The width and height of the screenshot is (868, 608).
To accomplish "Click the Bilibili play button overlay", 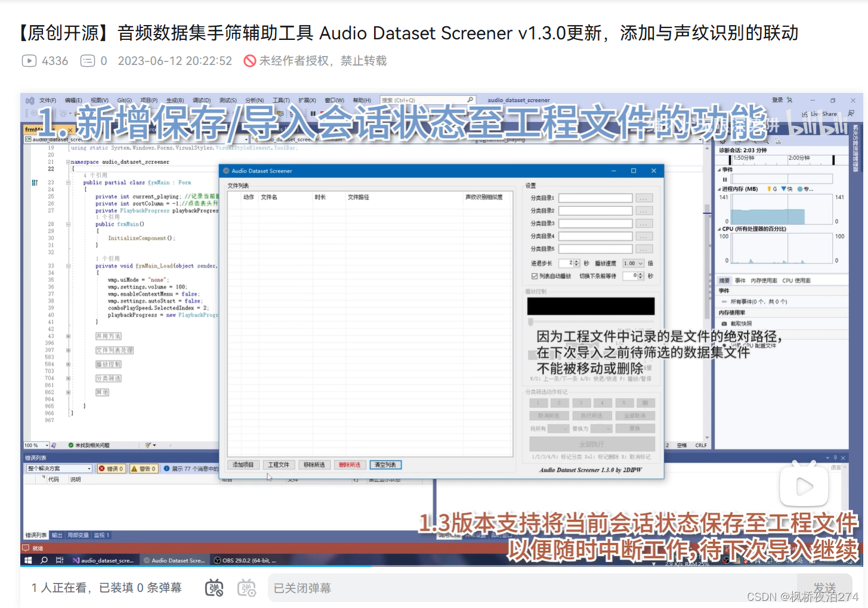I will pyautogui.click(x=804, y=486).
